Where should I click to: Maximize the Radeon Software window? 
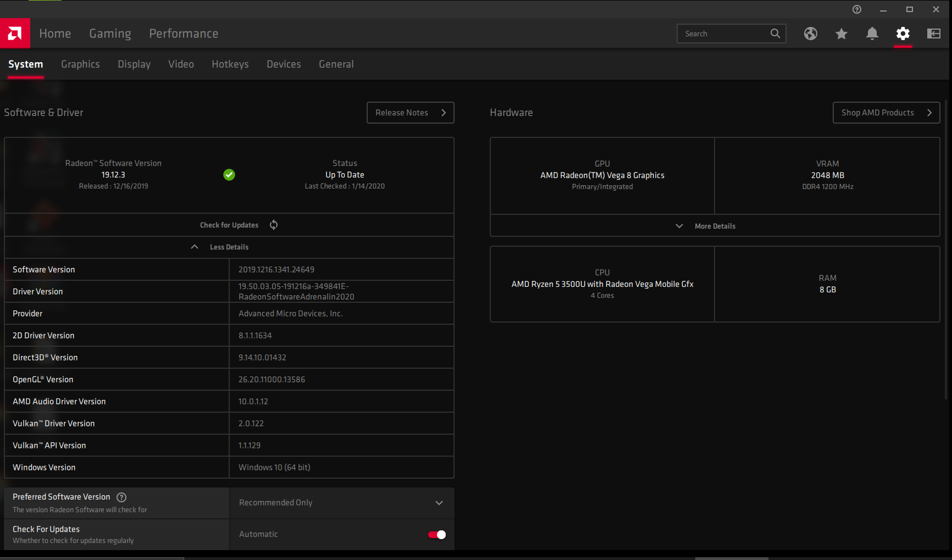[910, 9]
